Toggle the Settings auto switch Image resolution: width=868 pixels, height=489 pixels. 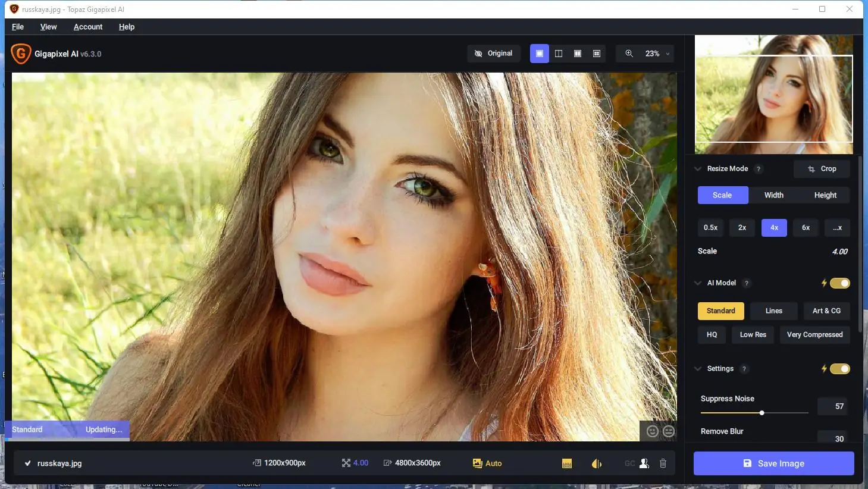coord(840,369)
